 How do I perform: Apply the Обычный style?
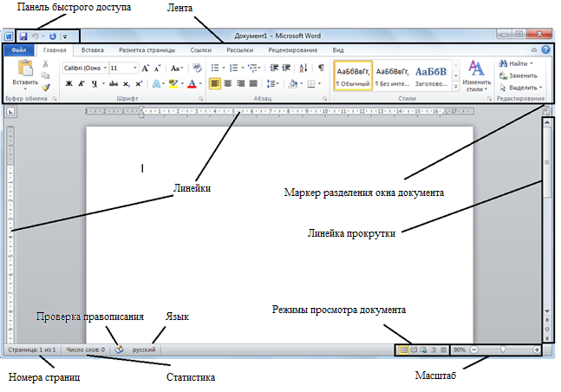(353, 75)
